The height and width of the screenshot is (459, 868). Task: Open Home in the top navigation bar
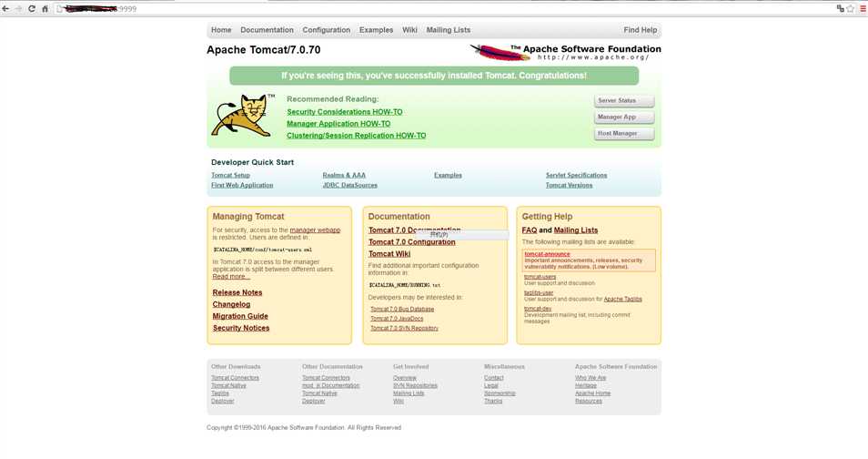[x=221, y=30]
